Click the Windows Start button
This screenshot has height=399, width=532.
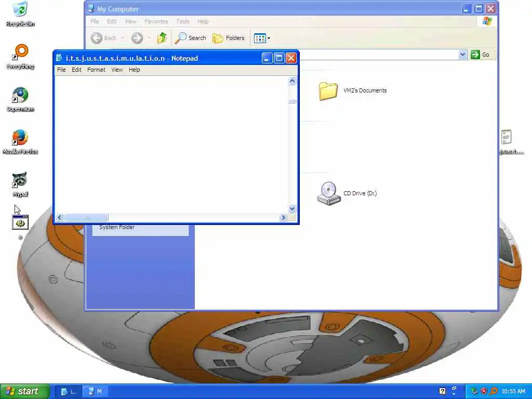point(25,392)
